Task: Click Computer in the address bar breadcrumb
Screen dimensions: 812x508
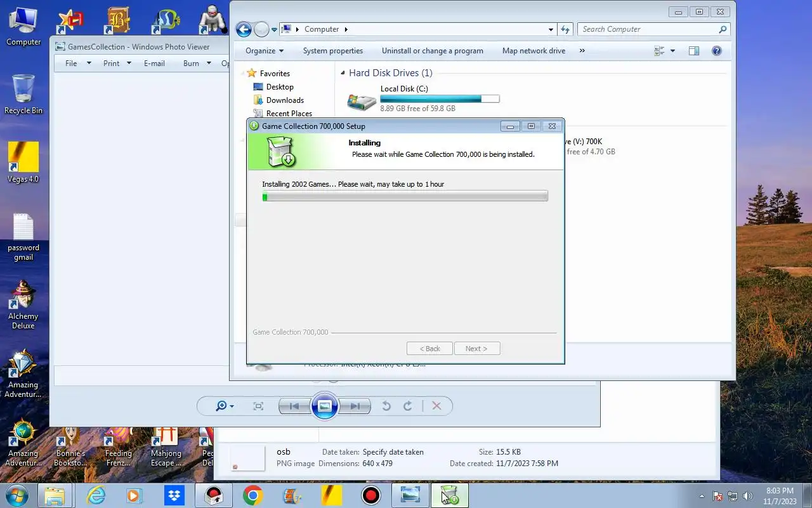Action: (x=322, y=29)
